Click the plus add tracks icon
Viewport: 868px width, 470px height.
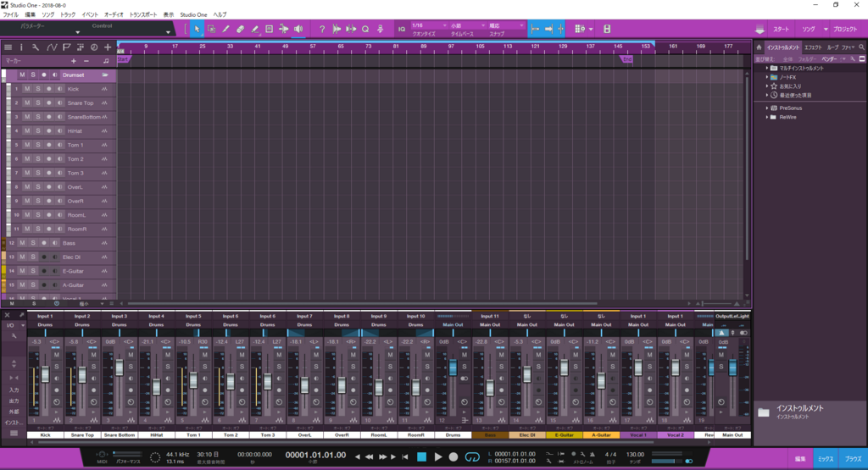point(108,47)
